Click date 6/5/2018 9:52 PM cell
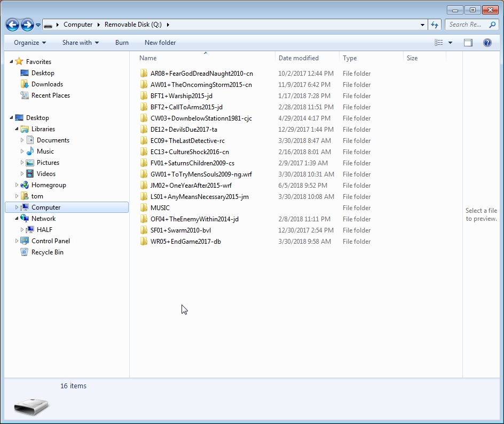This screenshot has height=424, width=504. (x=303, y=186)
